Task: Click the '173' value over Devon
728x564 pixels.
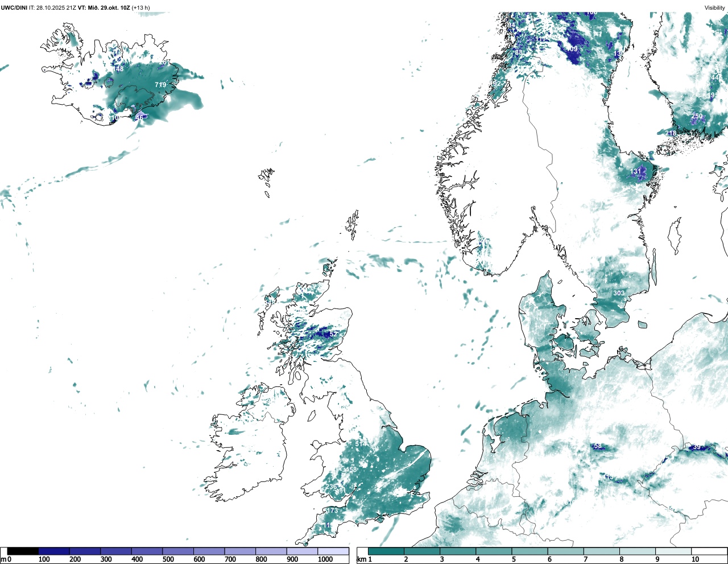Action: (332, 511)
